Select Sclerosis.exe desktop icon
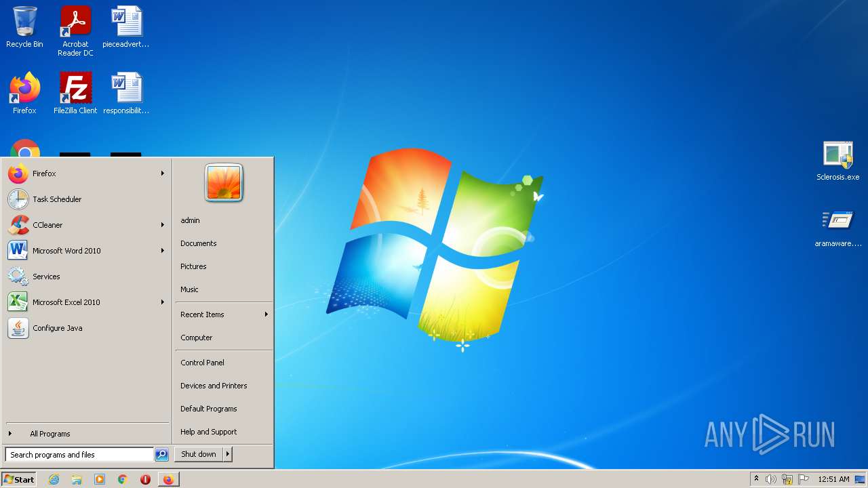The width and height of the screenshot is (868, 488). [837, 161]
